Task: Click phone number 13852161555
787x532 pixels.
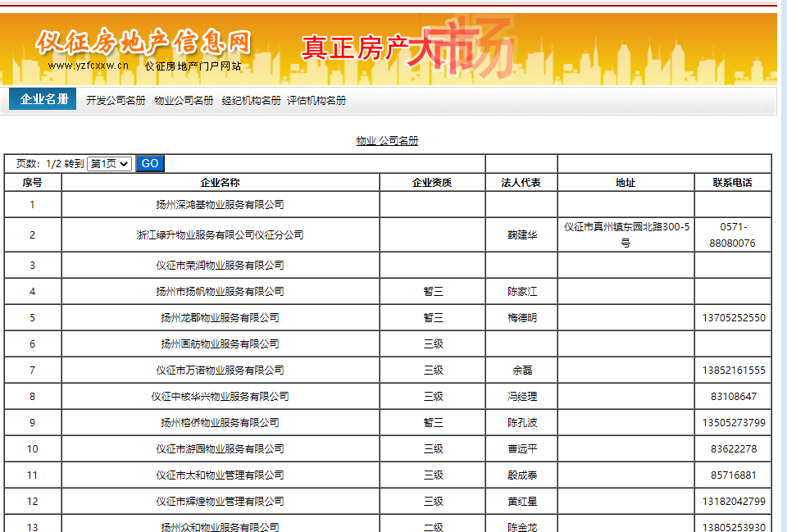Action: pos(734,371)
